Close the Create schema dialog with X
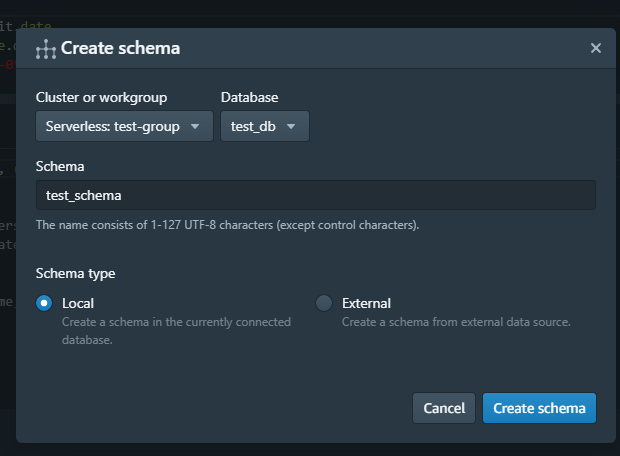Screen dimensions: 620x456 [596, 48]
